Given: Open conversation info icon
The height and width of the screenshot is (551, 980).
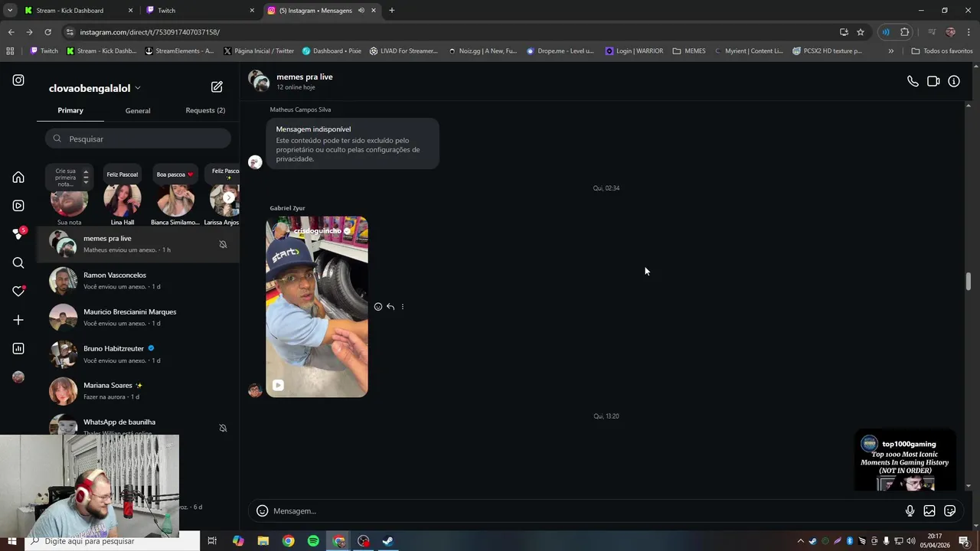Looking at the screenshot, I should tap(954, 81).
